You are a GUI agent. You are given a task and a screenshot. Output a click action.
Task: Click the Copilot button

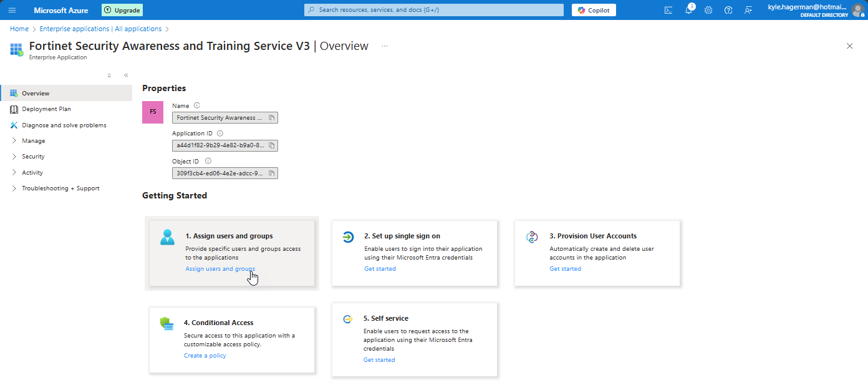click(x=594, y=10)
